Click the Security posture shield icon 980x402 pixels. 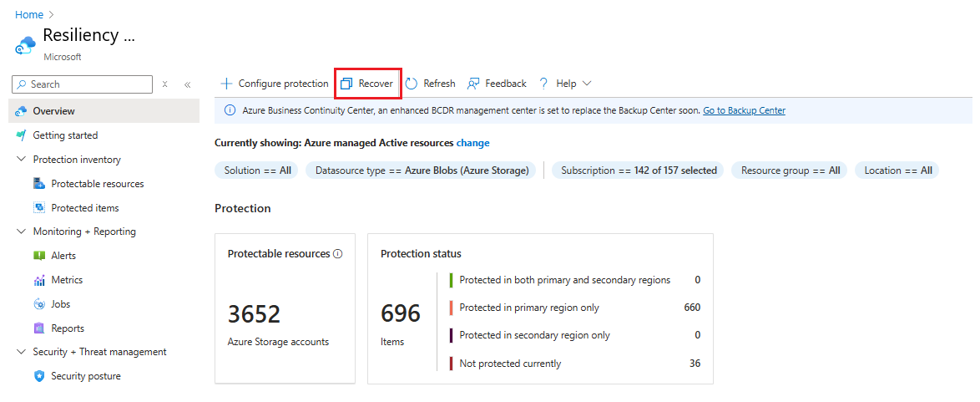39,376
